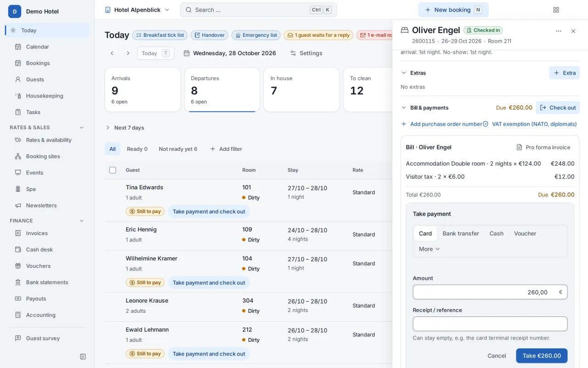The width and height of the screenshot is (588, 368).
Task: Collapse the sidebar with the panel icon
Action: pyautogui.click(x=83, y=356)
